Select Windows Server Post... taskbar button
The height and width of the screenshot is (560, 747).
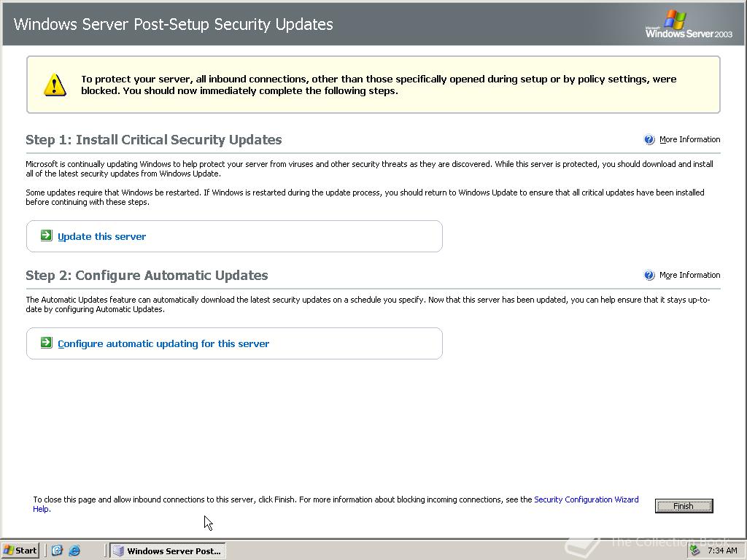pyautogui.click(x=168, y=551)
